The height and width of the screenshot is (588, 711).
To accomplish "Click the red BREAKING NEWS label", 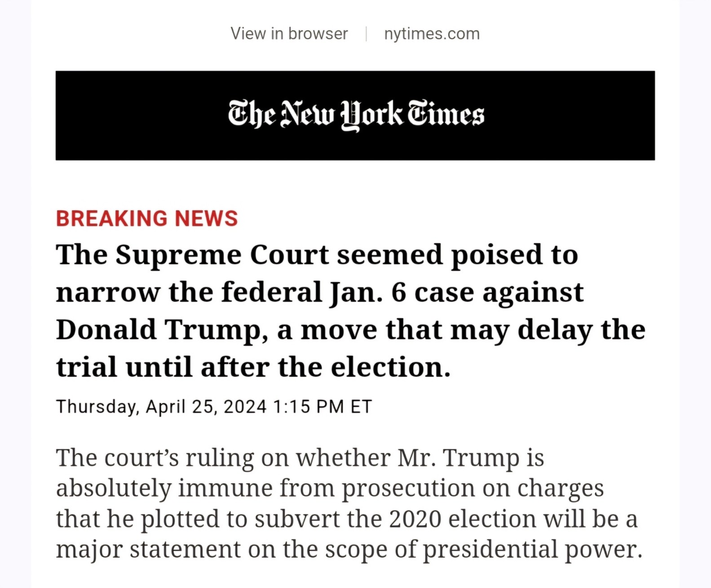I will pos(147,218).
